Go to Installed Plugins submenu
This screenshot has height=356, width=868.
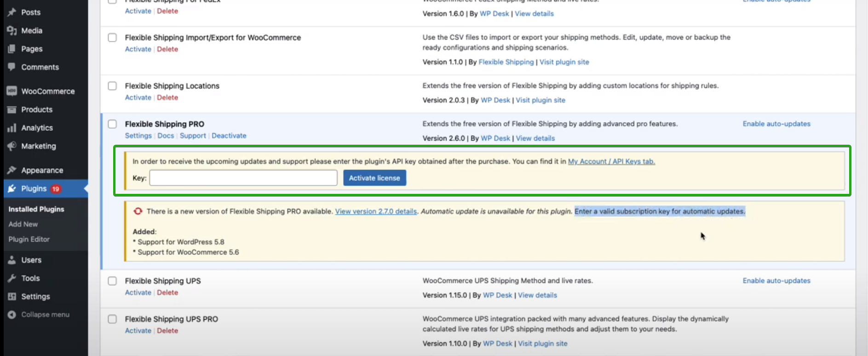tap(36, 209)
